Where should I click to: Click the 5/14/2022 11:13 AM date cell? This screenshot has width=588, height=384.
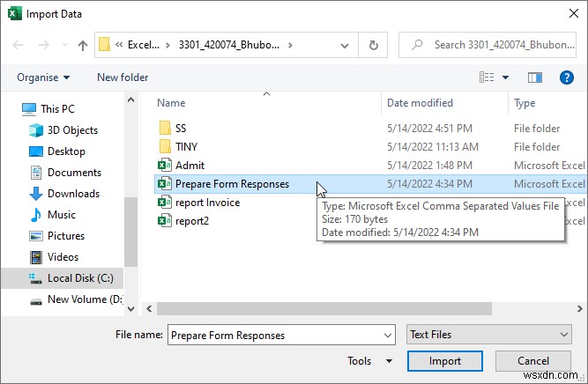[x=433, y=147]
